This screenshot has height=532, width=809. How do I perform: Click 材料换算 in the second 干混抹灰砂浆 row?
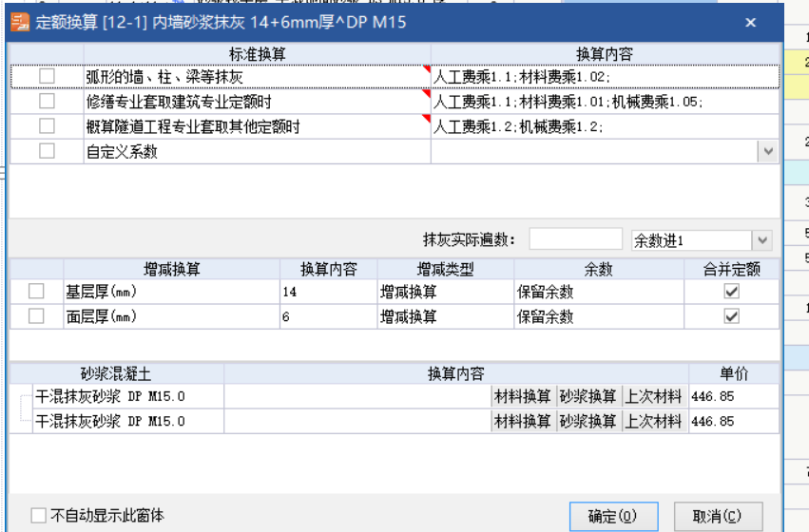pos(523,421)
